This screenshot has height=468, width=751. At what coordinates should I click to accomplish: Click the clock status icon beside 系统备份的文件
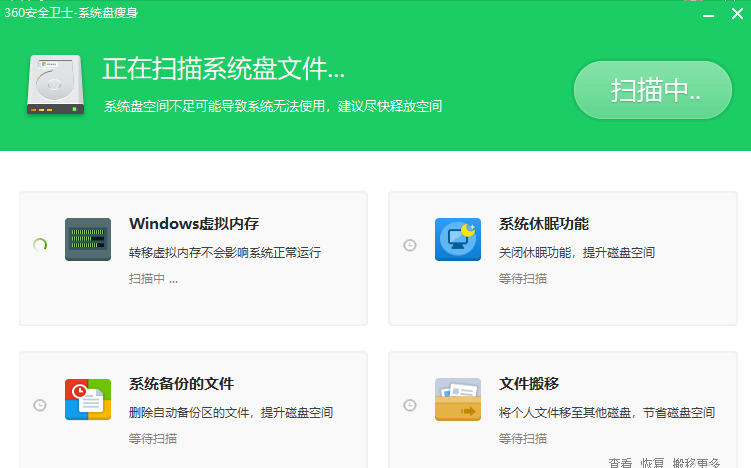click(40, 405)
